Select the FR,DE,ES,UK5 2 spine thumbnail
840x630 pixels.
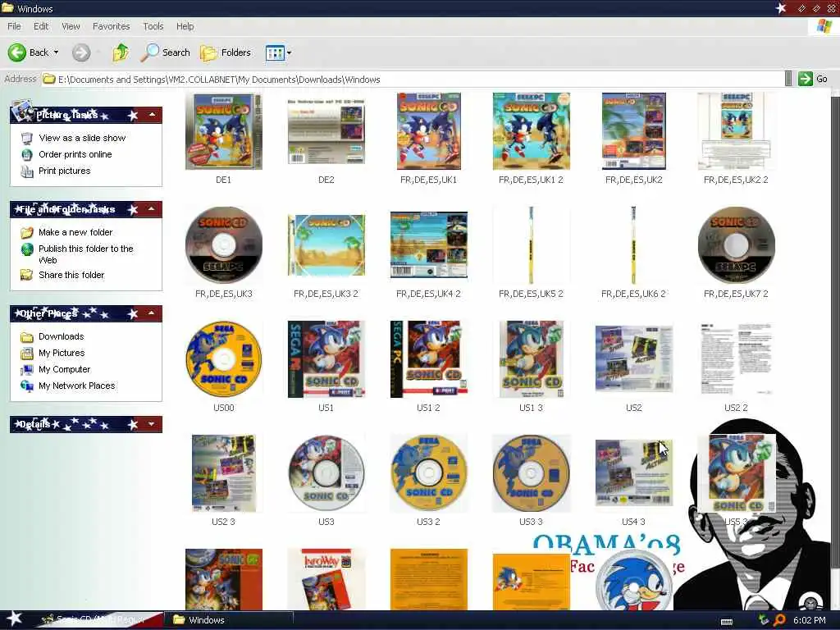(x=531, y=245)
